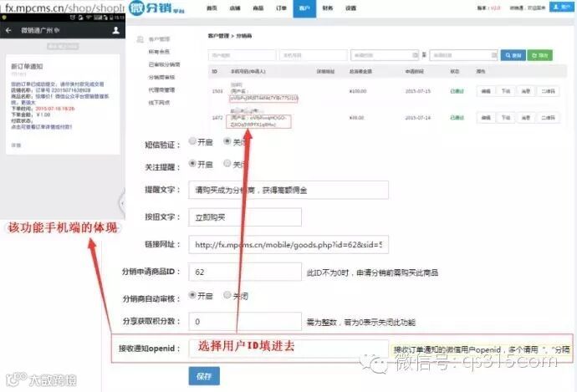
Task: Open 线下网点 in the sidebar
Action: click(159, 103)
